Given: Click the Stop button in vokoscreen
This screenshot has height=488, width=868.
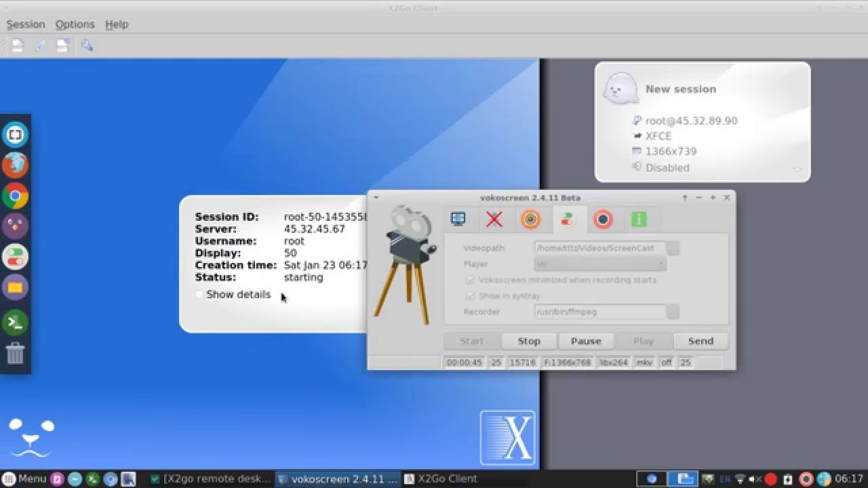Looking at the screenshot, I should click(529, 341).
